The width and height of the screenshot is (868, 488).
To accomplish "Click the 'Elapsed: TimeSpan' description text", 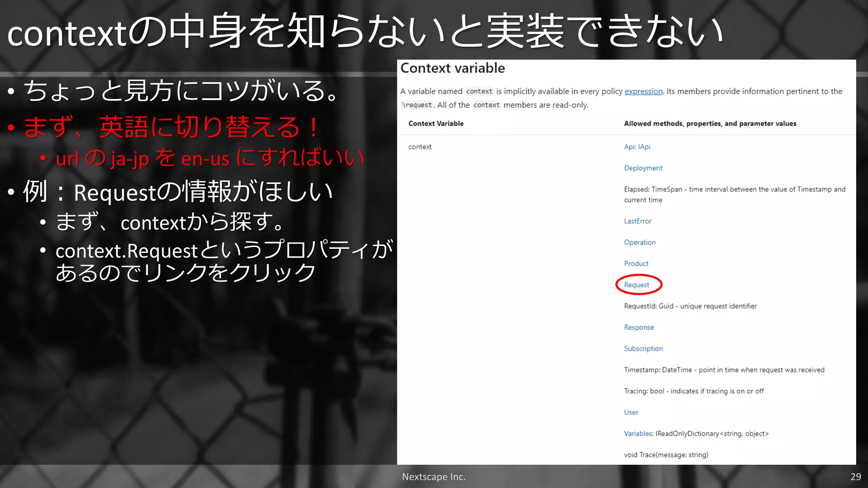I will coord(734,194).
